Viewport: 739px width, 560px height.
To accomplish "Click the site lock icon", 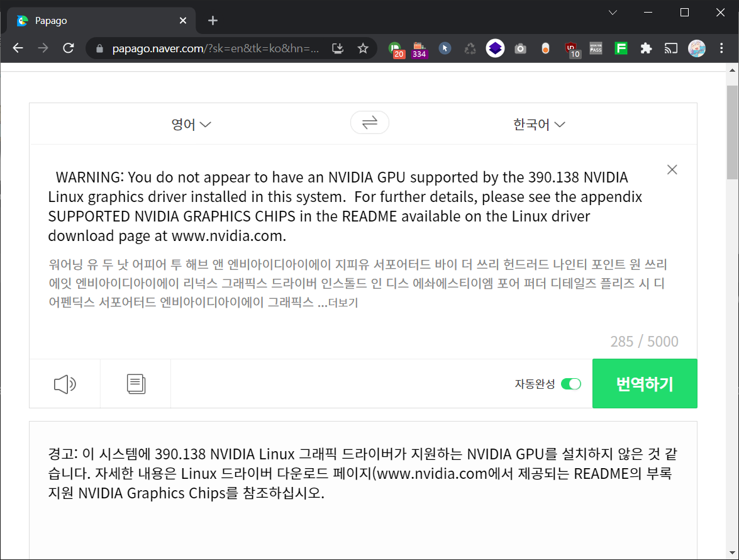I will click(x=99, y=48).
